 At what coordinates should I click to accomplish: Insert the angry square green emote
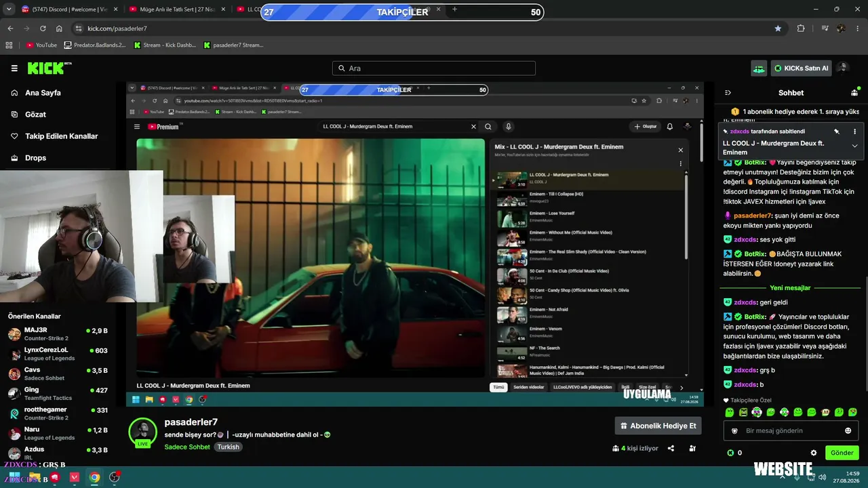tap(743, 412)
